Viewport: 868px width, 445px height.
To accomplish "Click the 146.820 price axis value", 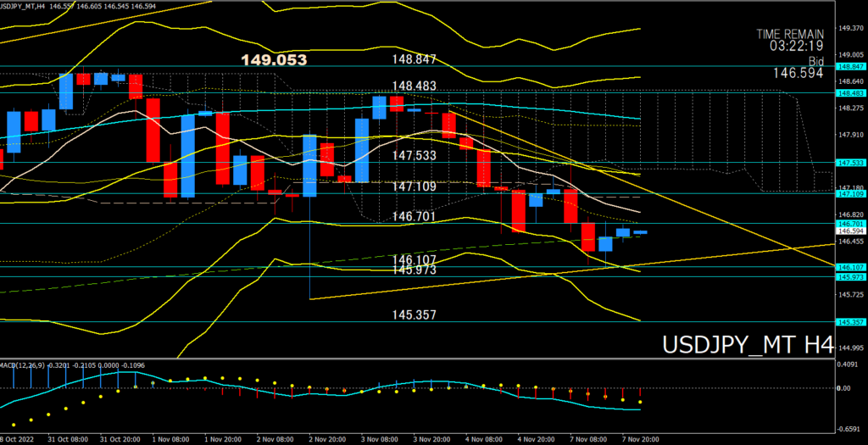I will [851, 214].
